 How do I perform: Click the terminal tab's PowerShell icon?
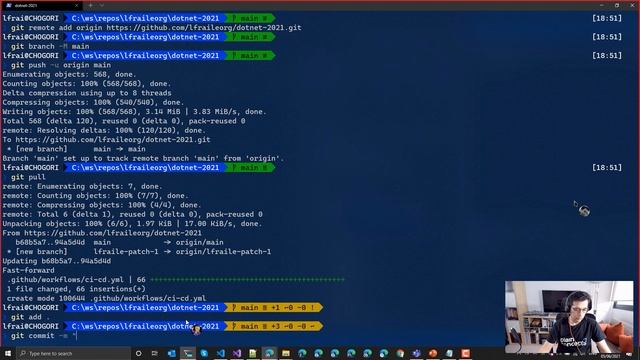tap(8, 5)
